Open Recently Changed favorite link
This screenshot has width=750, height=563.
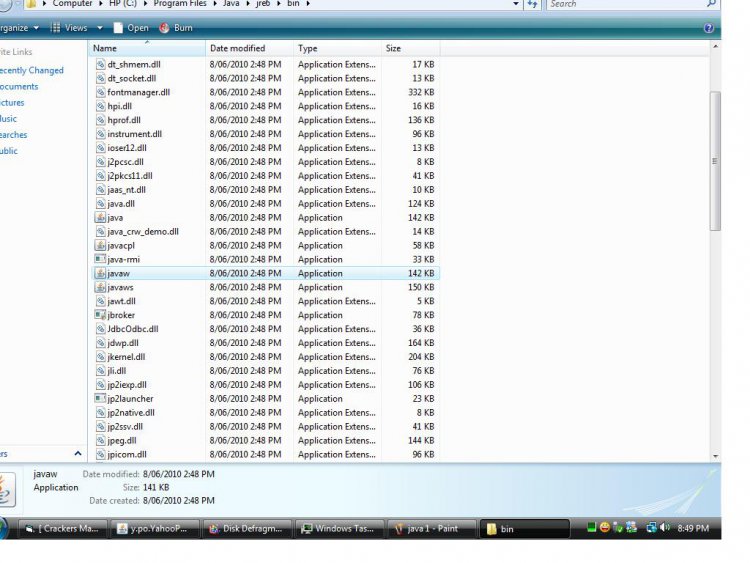click(32, 70)
